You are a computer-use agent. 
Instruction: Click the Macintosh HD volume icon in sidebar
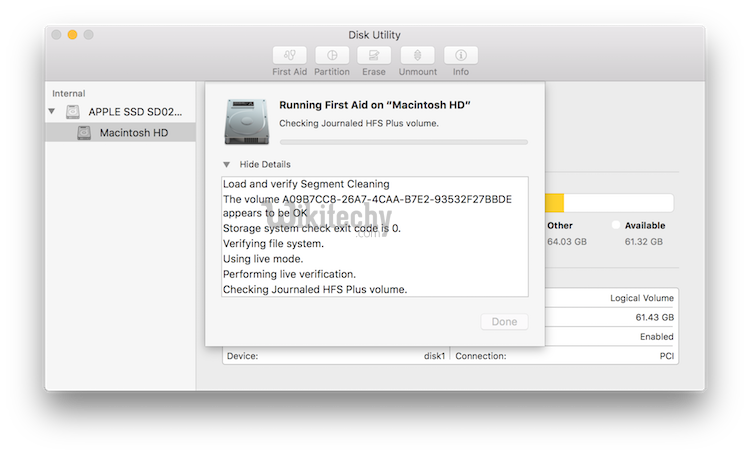(84, 133)
